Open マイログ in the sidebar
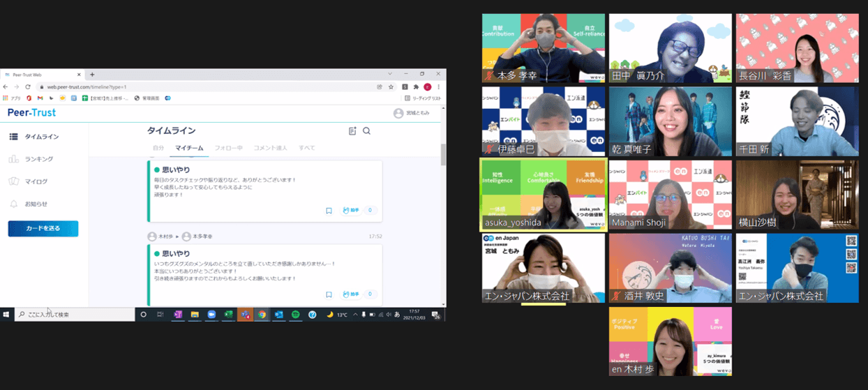This screenshot has height=390, width=868. point(36,181)
